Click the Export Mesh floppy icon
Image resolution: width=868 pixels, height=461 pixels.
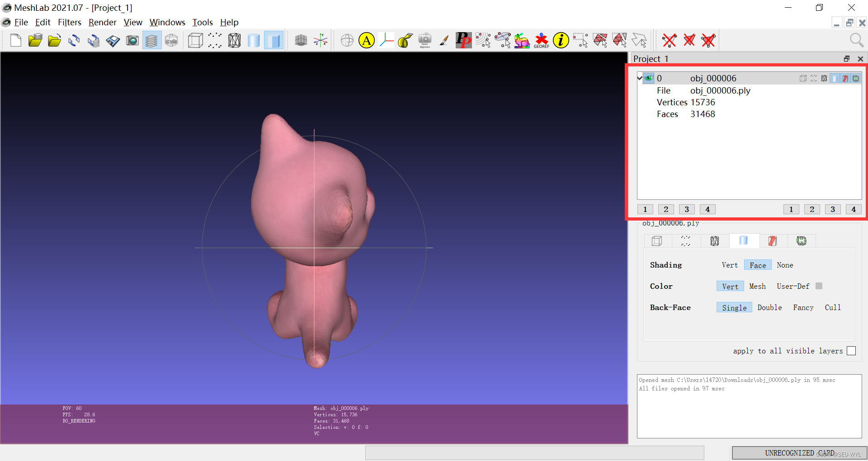click(113, 41)
